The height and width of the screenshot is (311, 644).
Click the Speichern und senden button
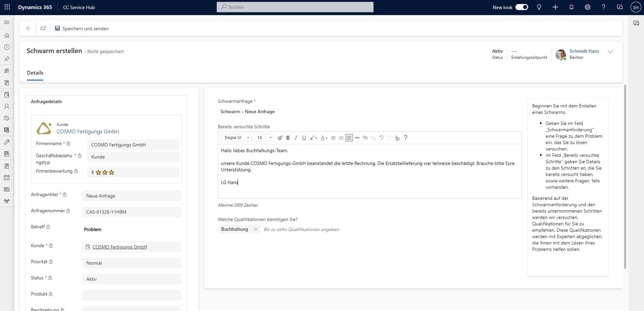(x=82, y=29)
